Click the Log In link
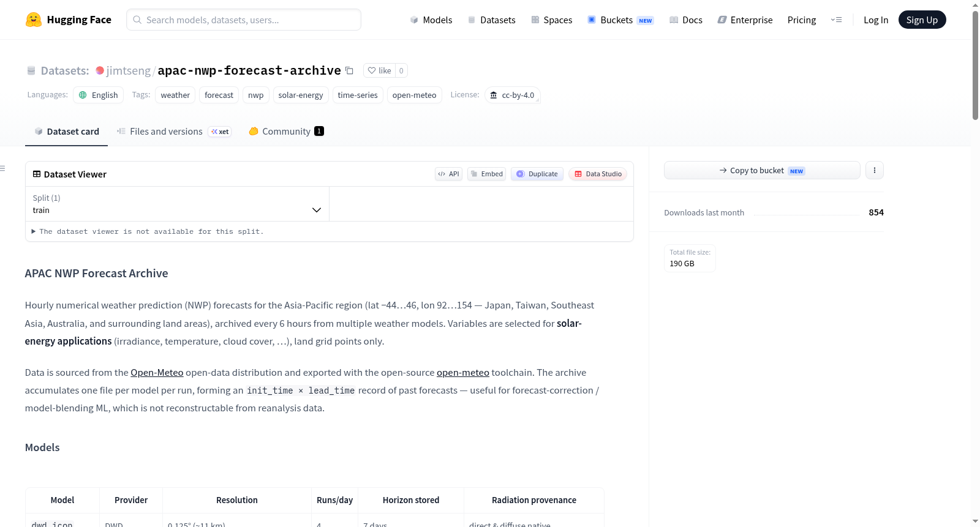This screenshot has width=980, height=527. pyautogui.click(x=876, y=20)
